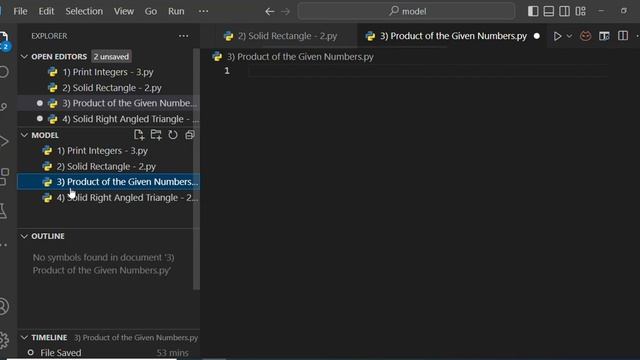Viewport: 640px width, 360px height.
Task: Open the Testing flask view
Action: (3, 211)
